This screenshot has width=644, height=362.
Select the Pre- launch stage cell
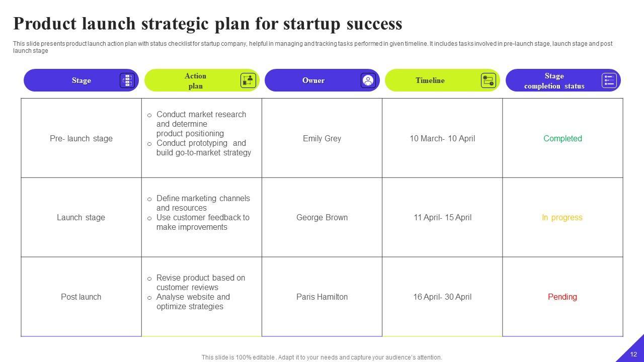(81, 139)
